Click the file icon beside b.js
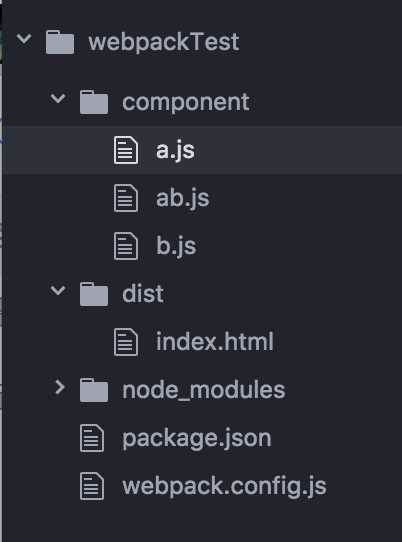The width and height of the screenshot is (402, 542). (126, 246)
